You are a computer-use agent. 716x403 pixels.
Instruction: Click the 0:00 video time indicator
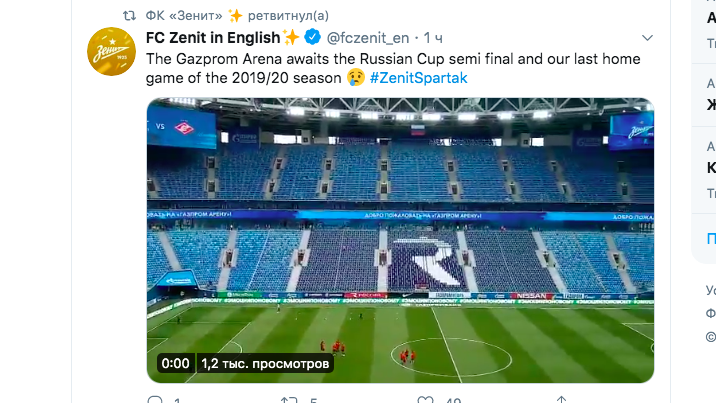pos(175,364)
